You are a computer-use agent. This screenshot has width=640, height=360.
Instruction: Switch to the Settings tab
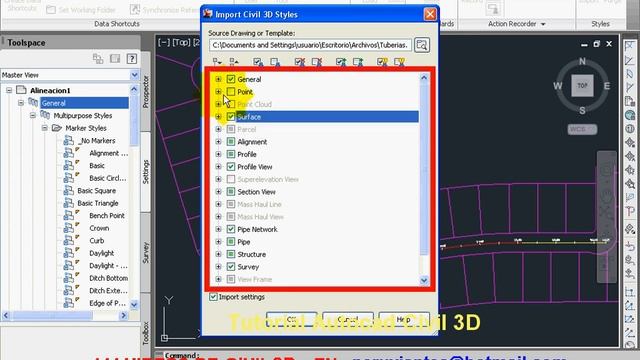pos(146,171)
